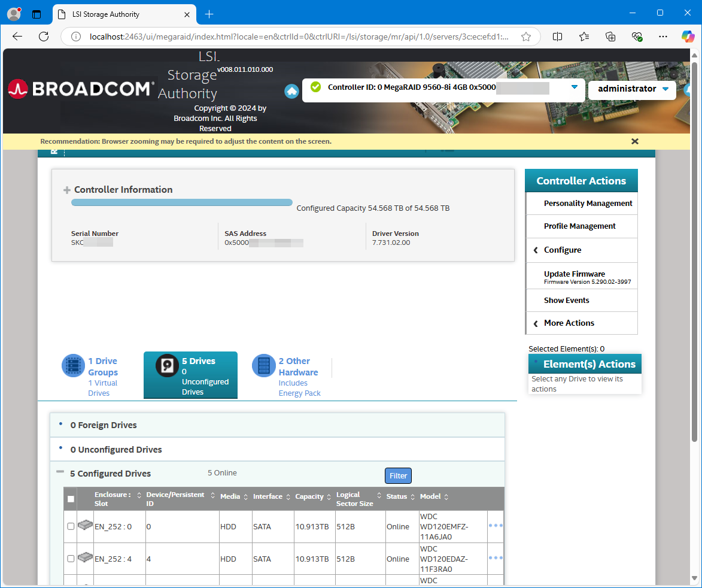Open Update Firmware action
Image resolution: width=702 pixels, height=588 pixels.
581,277
